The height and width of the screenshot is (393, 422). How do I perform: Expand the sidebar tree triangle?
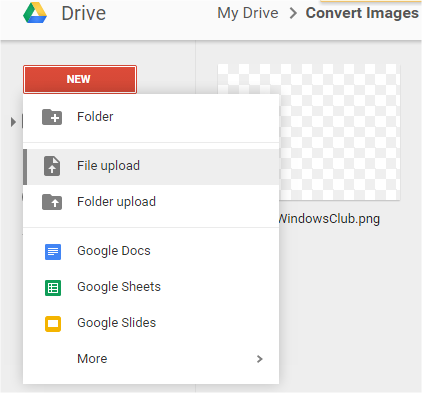tap(13, 122)
